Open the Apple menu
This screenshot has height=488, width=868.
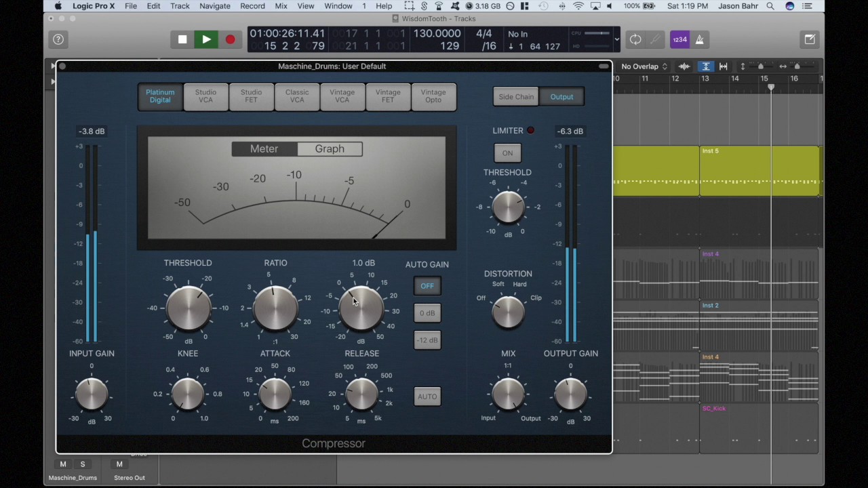click(58, 6)
